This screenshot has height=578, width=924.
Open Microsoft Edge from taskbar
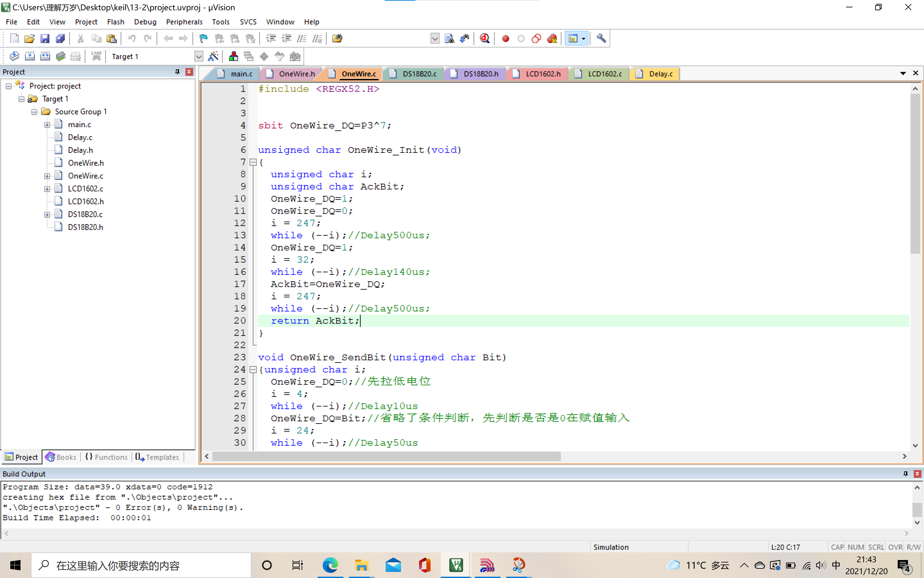pyautogui.click(x=330, y=565)
